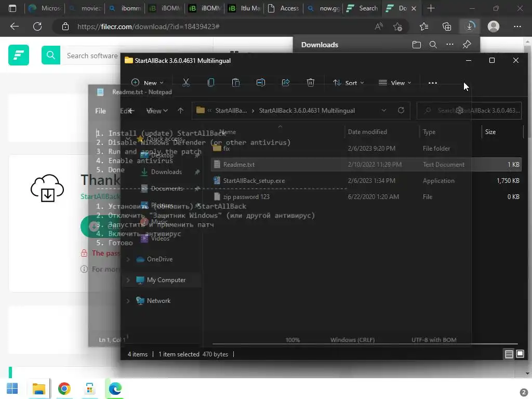Pin the Edge Downloads panel

pos(467,45)
